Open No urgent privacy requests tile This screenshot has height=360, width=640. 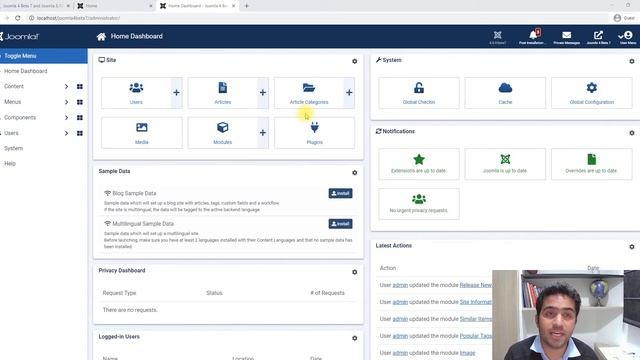click(419, 204)
